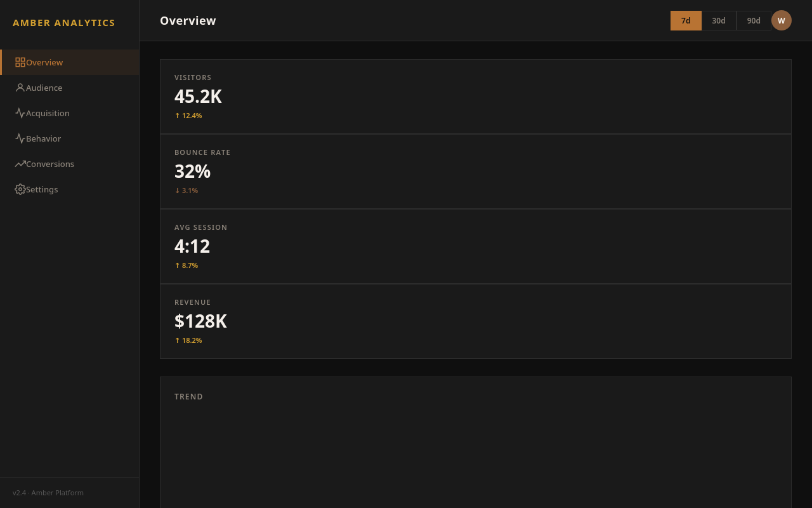Navigate to Conversions

49,164
